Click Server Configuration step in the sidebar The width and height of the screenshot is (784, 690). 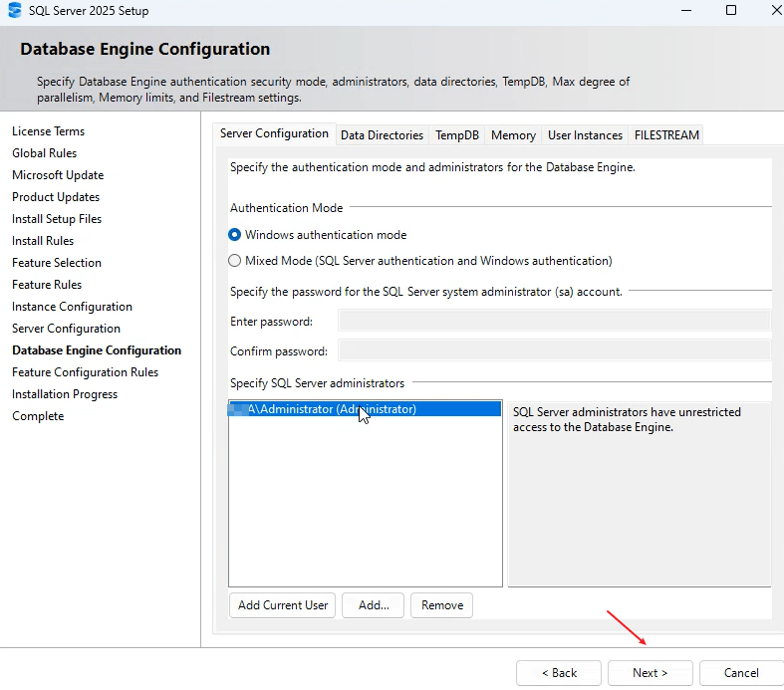pos(67,329)
